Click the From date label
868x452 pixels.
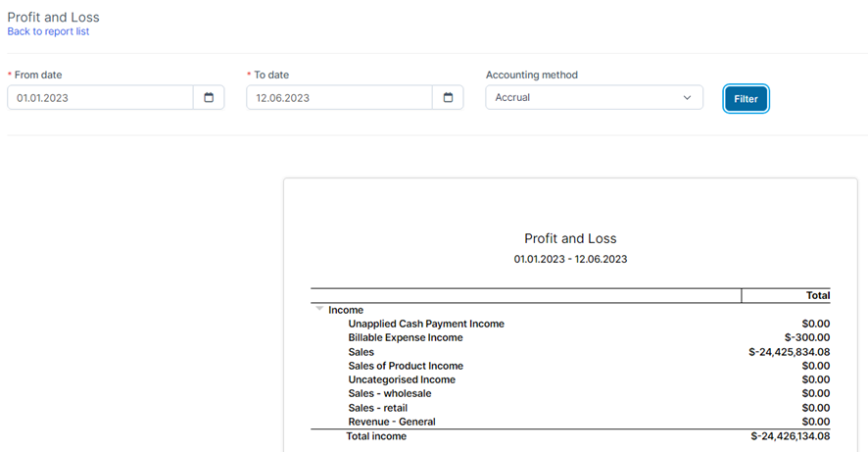[x=37, y=75]
